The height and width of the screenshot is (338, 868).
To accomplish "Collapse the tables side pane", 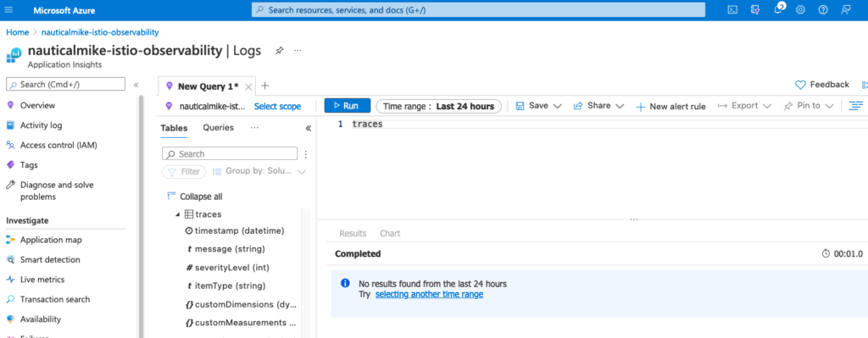I will tap(309, 128).
